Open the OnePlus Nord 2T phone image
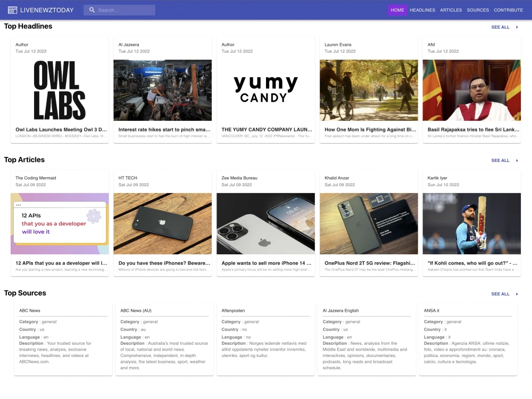 pos(369,223)
